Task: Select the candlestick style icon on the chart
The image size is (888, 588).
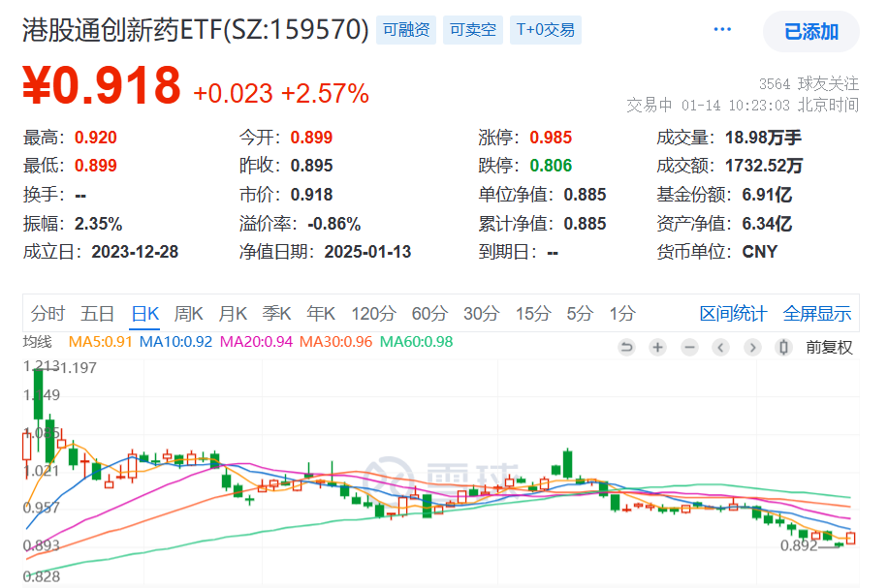Action: pos(783,347)
